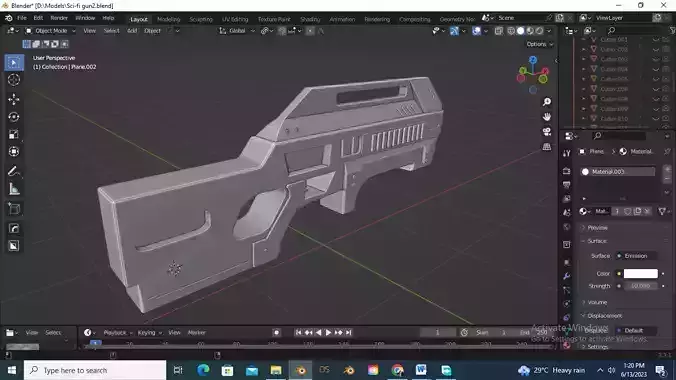Activate the Transform tool
The height and width of the screenshot is (380, 676).
point(14,152)
